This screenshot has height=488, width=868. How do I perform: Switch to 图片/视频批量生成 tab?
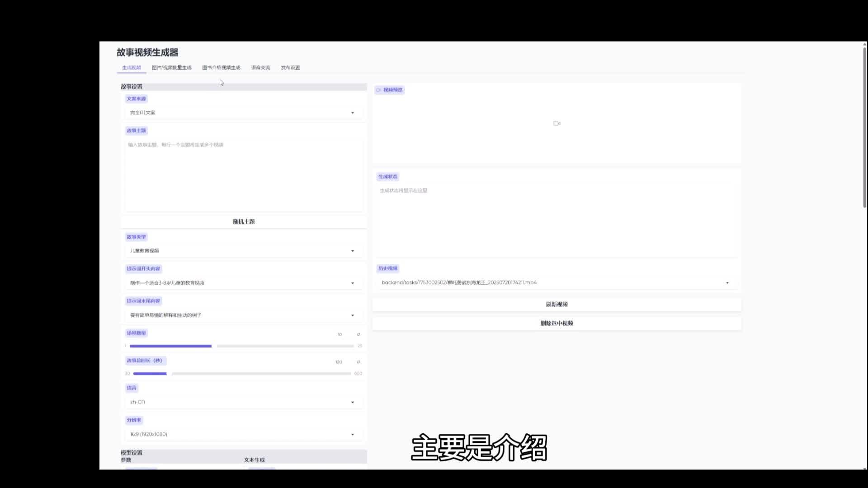click(171, 68)
